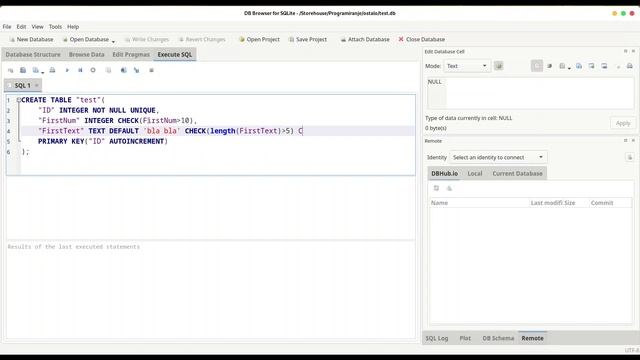Open the Help menu
Screen dimensions: 640x360
[x=73, y=27]
